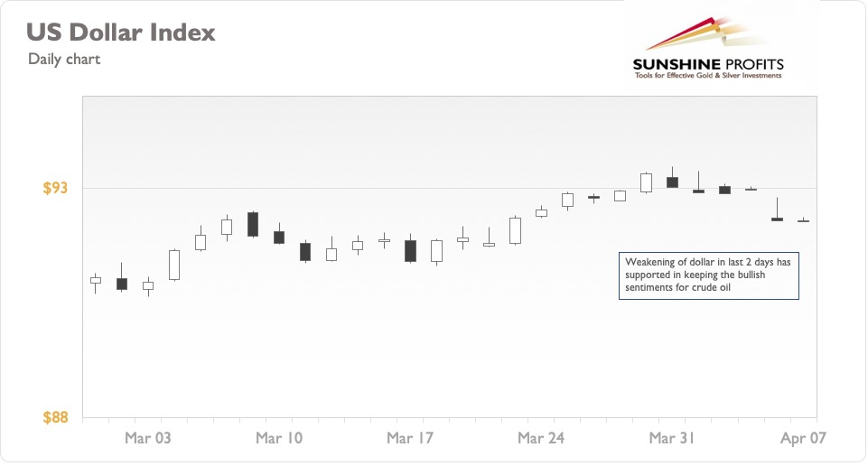Click the horizontal $93 gridline
Screen dimensions: 868x466
tap(450, 188)
